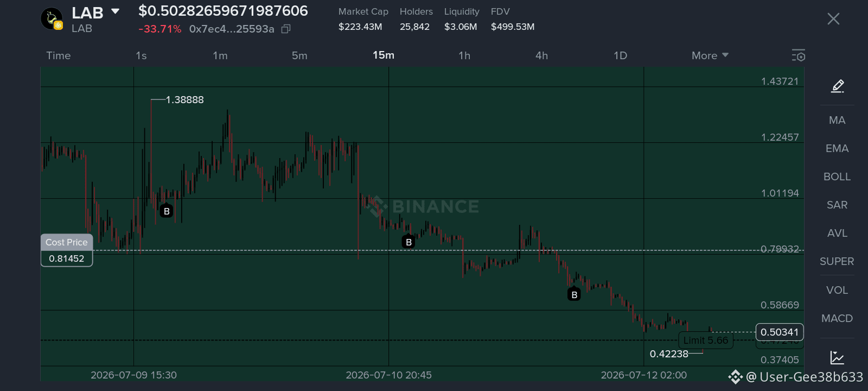
Task: Click the 2026-07-10 20:45 time label
Action: (x=388, y=375)
